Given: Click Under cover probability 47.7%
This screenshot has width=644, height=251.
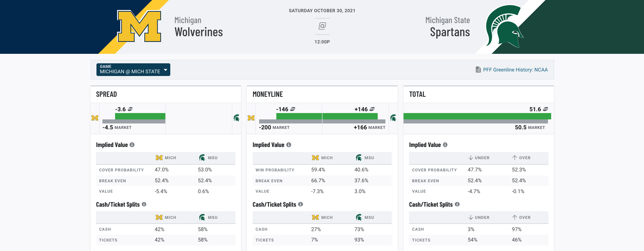Looking at the screenshot, I should (x=474, y=170).
